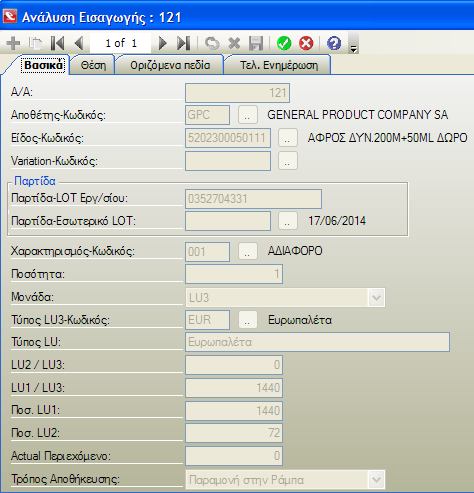This screenshot has height=493, width=474.
Task: Click the Αποθέτης code field GPC
Action: (207, 115)
